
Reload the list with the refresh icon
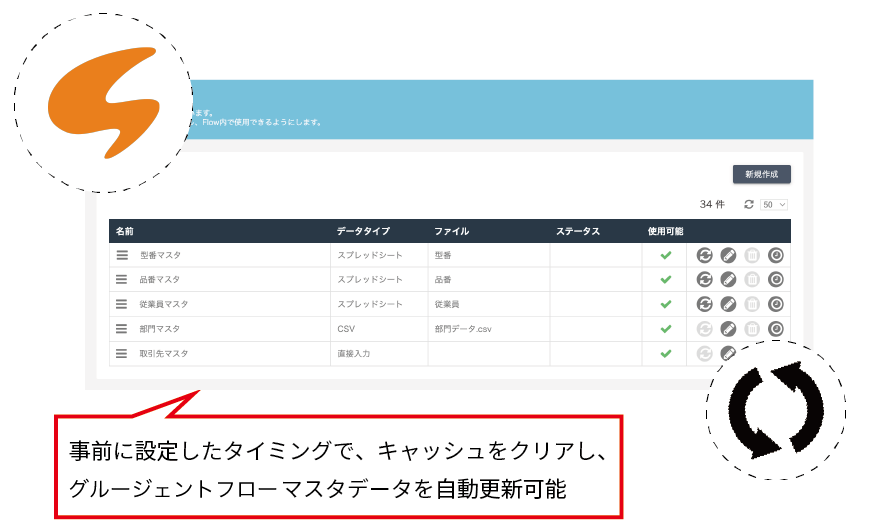[749, 204]
